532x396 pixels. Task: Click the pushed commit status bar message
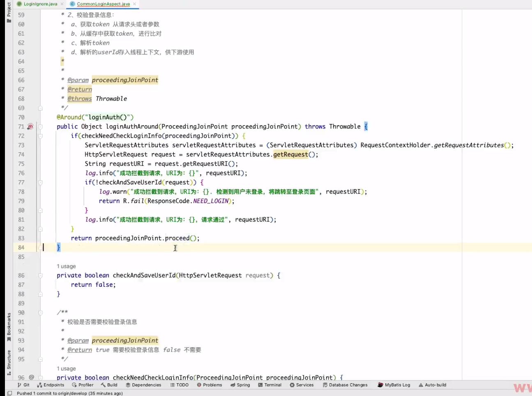point(70,393)
